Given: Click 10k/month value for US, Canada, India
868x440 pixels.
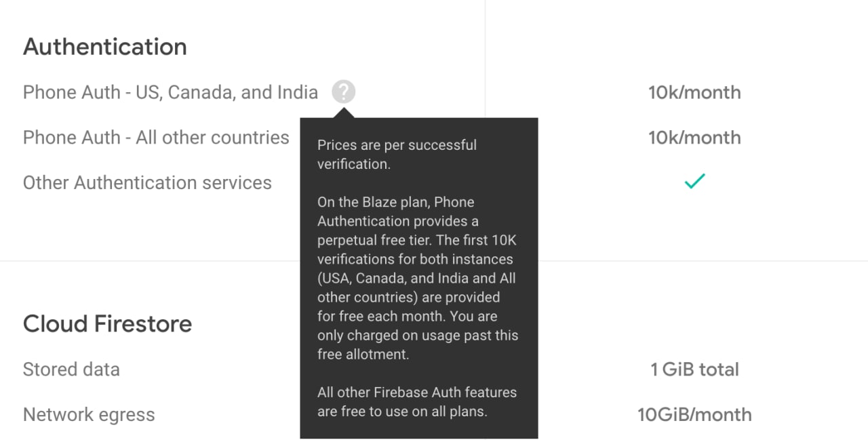Looking at the screenshot, I should click(694, 92).
